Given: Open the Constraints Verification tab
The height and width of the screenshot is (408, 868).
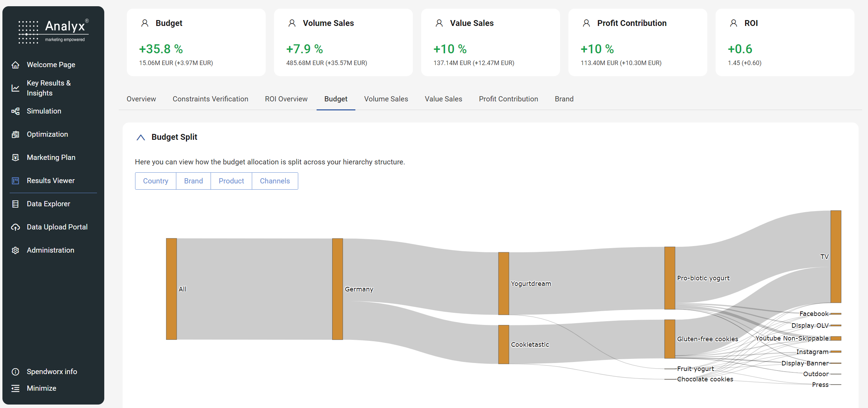Looking at the screenshot, I should pyautogui.click(x=210, y=99).
